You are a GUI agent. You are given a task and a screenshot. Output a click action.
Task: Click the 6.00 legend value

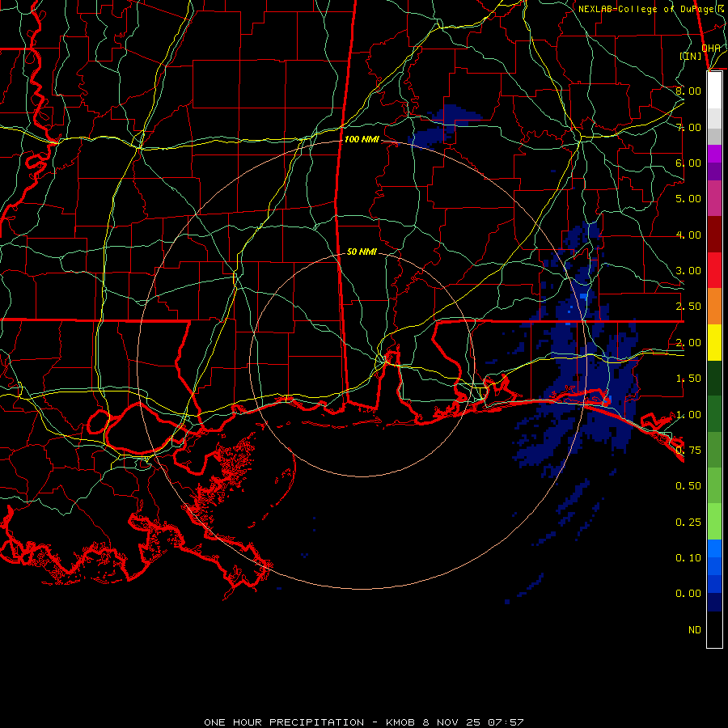[688, 163]
